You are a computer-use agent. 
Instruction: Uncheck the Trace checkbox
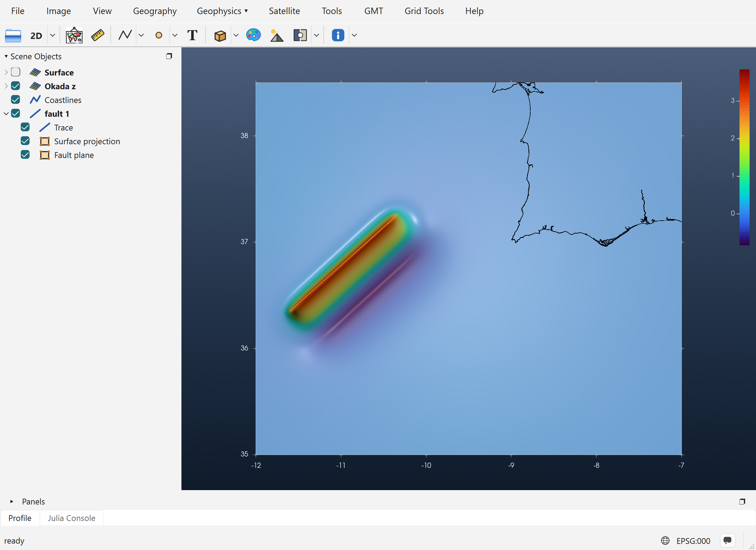click(25, 127)
